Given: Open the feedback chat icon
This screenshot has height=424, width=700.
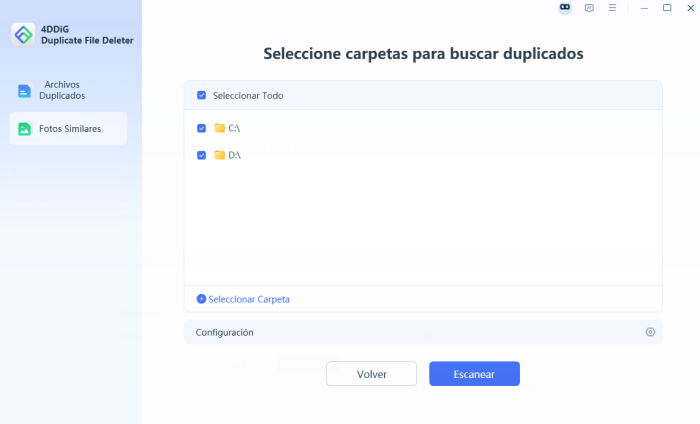Looking at the screenshot, I should pyautogui.click(x=588, y=8).
